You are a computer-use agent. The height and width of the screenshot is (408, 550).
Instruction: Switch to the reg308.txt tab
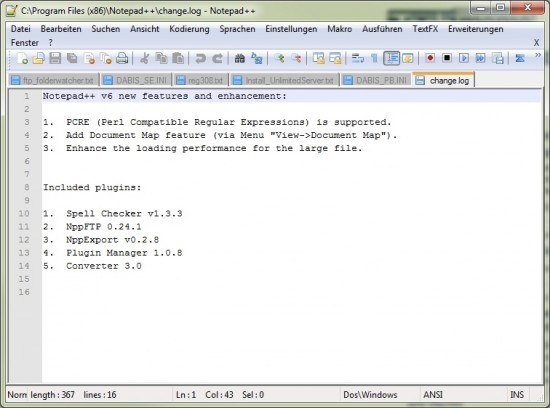200,80
